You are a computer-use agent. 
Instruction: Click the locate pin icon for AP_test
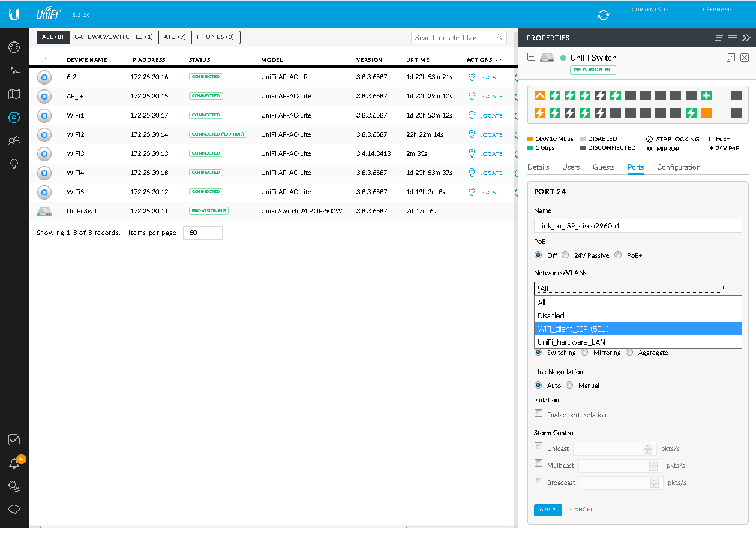point(472,96)
